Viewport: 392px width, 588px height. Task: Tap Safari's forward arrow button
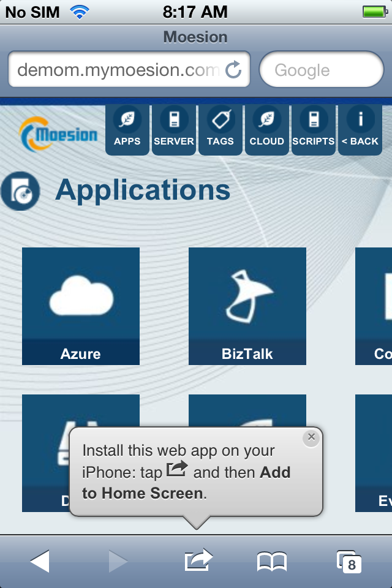pos(118,562)
